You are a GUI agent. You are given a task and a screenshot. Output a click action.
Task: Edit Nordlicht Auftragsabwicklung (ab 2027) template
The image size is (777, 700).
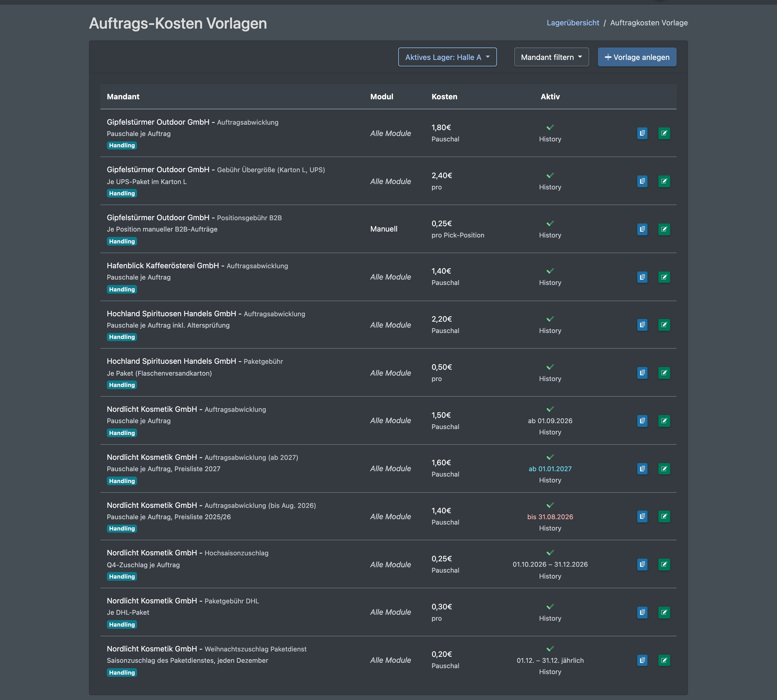tap(664, 468)
